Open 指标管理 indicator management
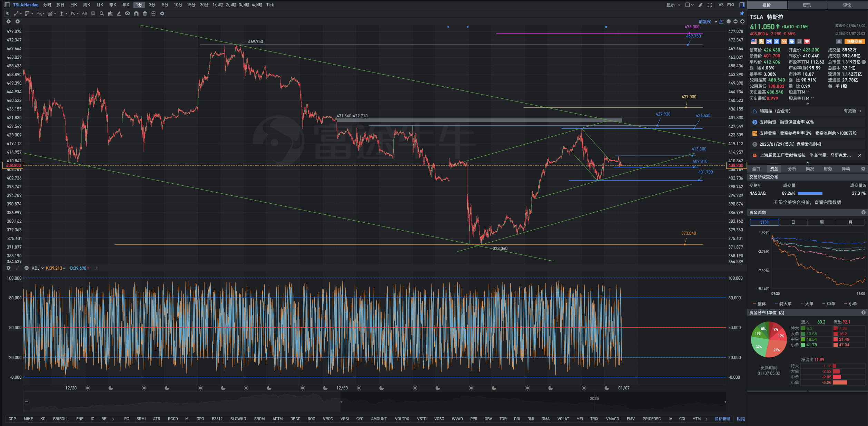868x426 pixels. [x=722, y=419]
